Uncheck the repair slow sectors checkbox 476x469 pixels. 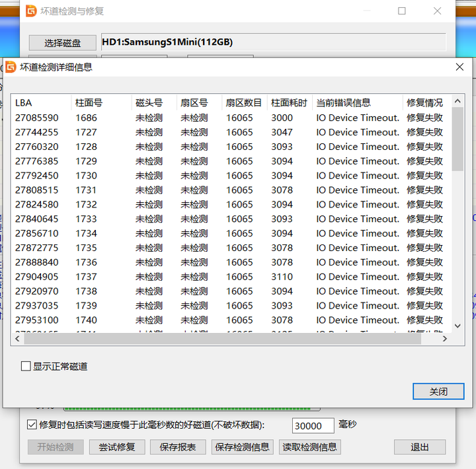32,424
